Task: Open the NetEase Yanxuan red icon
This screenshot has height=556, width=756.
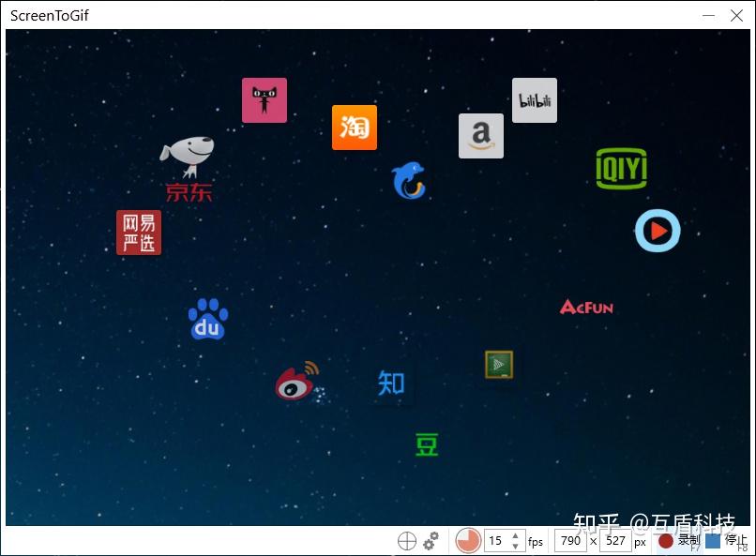Action: (139, 233)
